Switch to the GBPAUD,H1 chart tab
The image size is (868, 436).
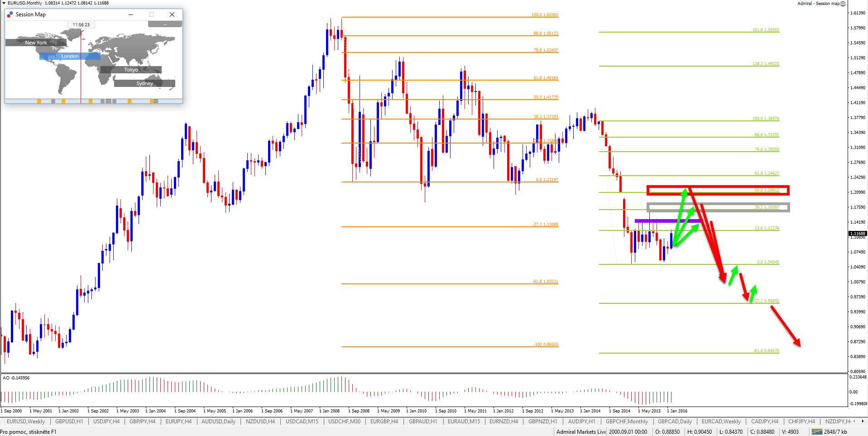point(423,422)
